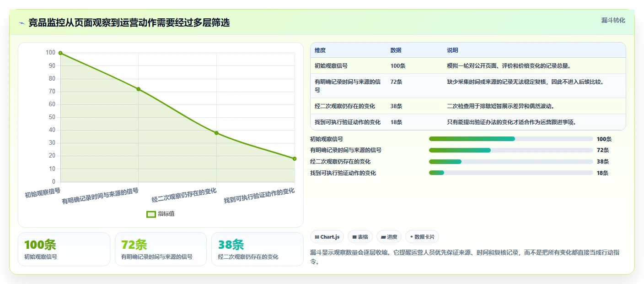Click the 100条 data card
The image size is (644, 284).
64,249
